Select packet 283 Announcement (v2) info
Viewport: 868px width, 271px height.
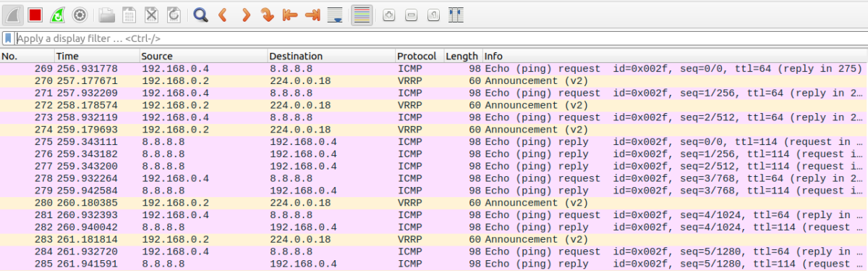click(536, 239)
